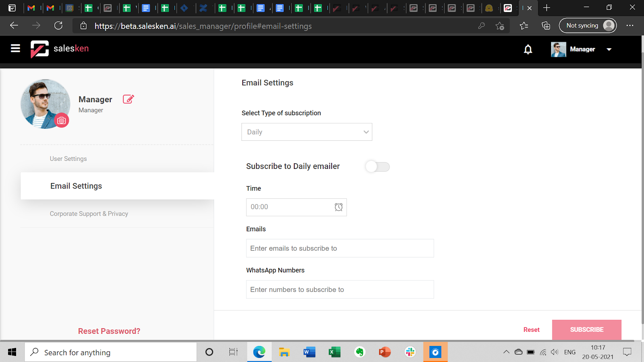Click the Reset Password? link
The image size is (644, 362).
(x=109, y=331)
